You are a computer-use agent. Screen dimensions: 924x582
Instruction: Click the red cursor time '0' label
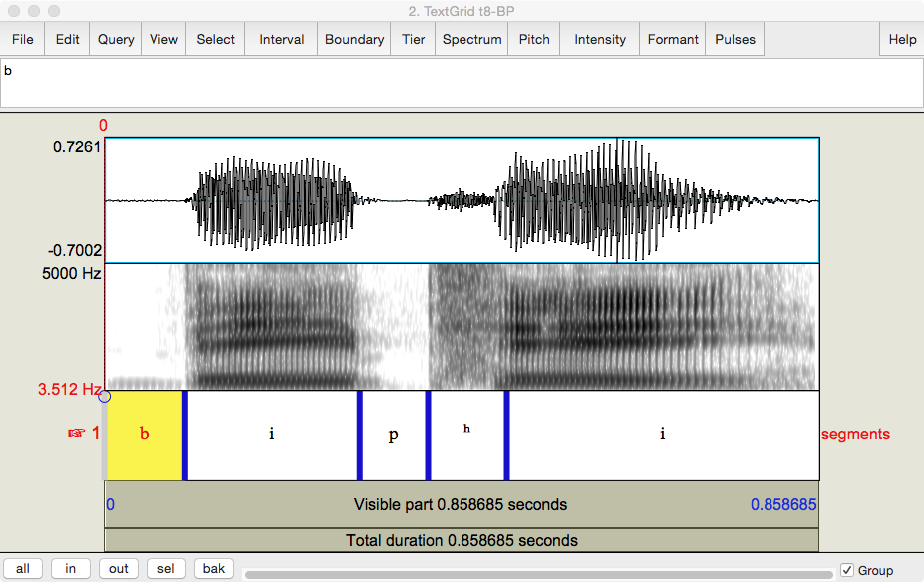click(x=103, y=125)
